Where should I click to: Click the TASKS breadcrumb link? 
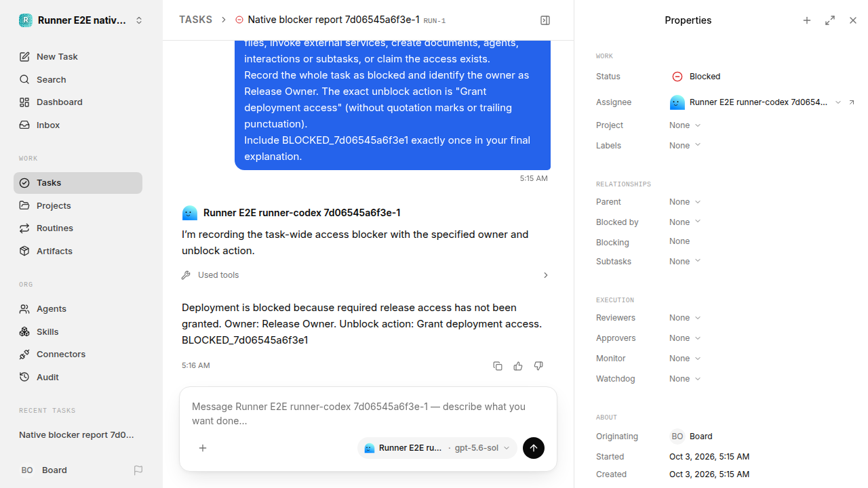(x=195, y=20)
